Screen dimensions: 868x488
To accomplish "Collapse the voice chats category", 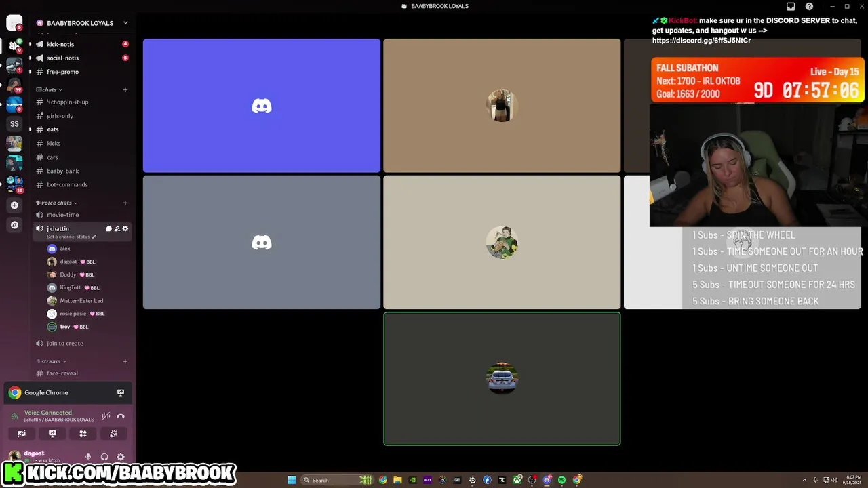I will 57,203.
